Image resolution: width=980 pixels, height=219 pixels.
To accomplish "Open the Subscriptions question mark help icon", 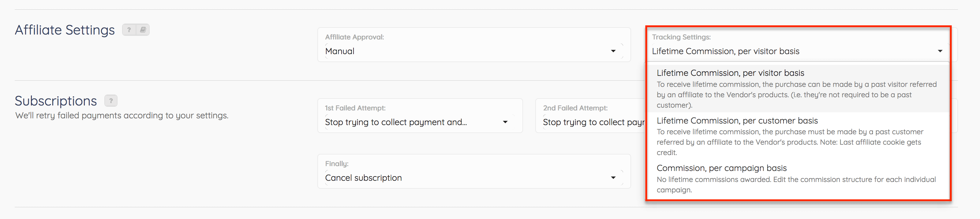I will [x=111, y=101].
